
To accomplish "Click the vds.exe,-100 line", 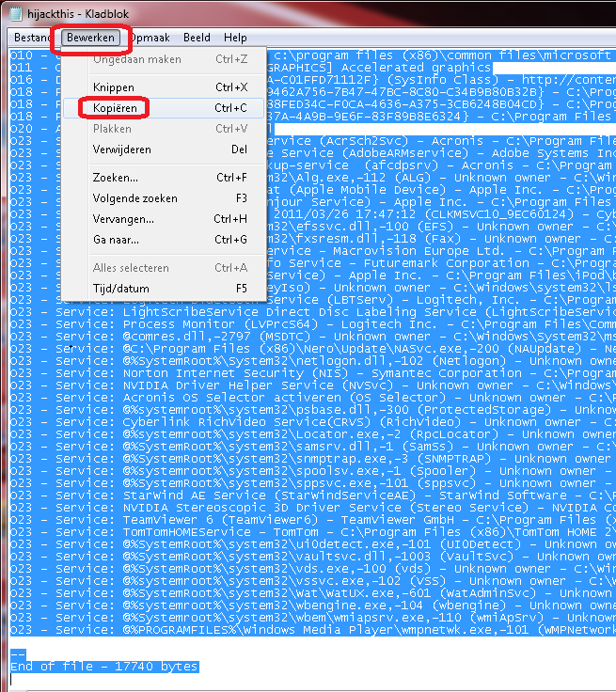I will [312, 569].
